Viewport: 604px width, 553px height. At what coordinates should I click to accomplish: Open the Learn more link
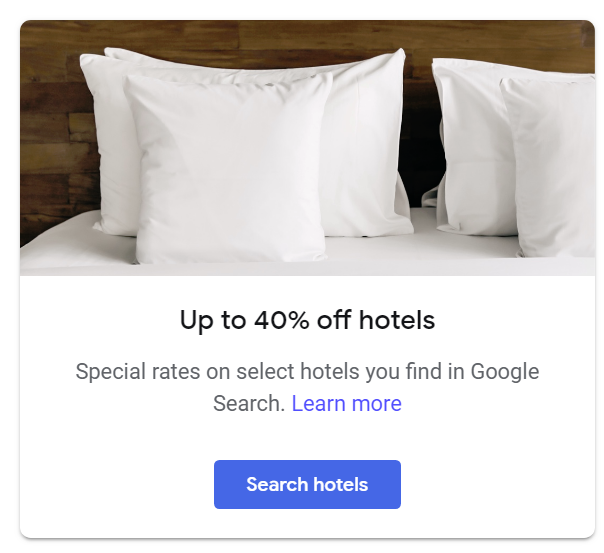346,403
